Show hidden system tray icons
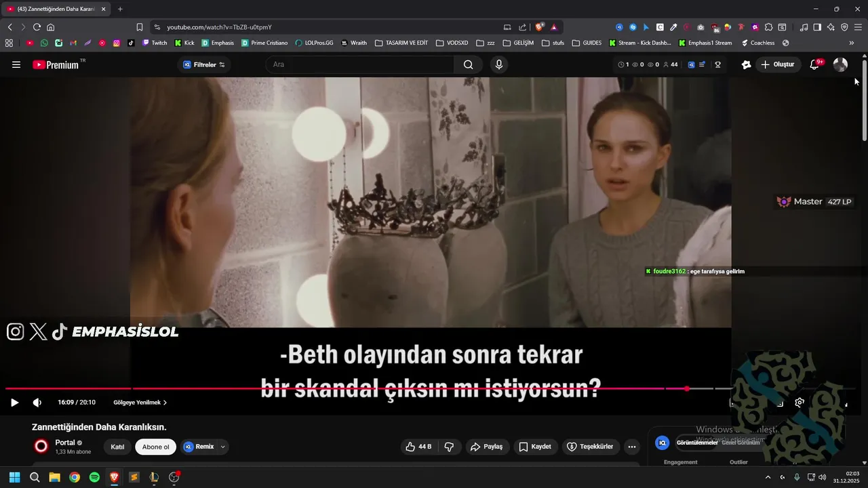Screen dimensions: 868x488 point(768,477)
